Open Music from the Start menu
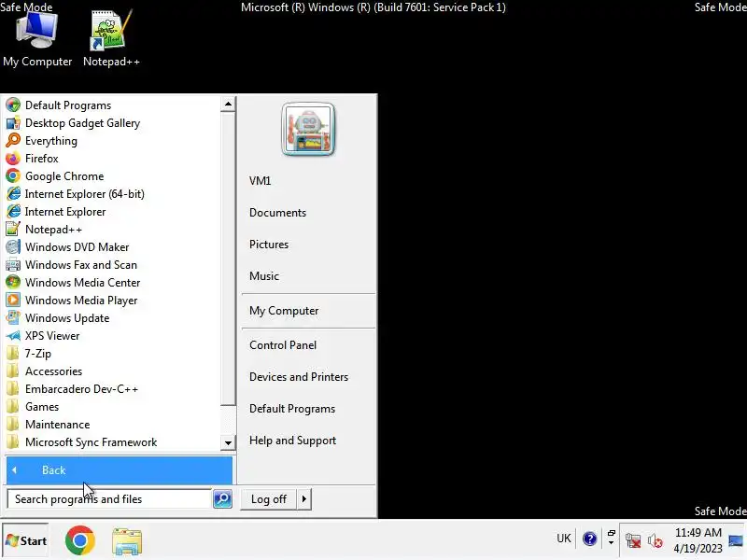Viewport: 747px width, 560px height. pos(264,275)
